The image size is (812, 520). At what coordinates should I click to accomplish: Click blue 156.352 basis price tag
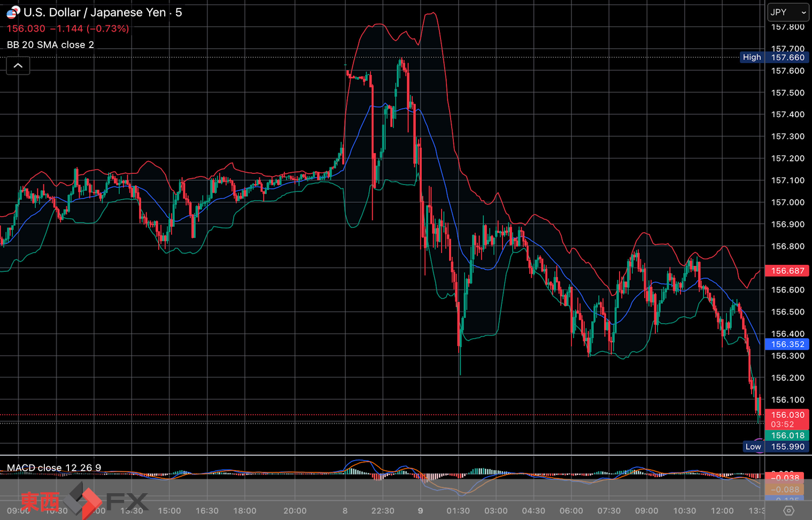click(x=787, y=345)
